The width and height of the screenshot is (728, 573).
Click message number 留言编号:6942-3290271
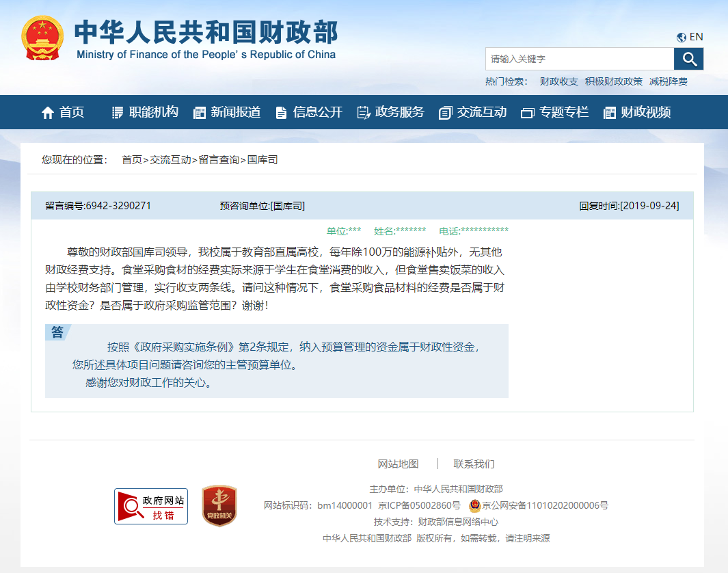[x=98, y=206]
